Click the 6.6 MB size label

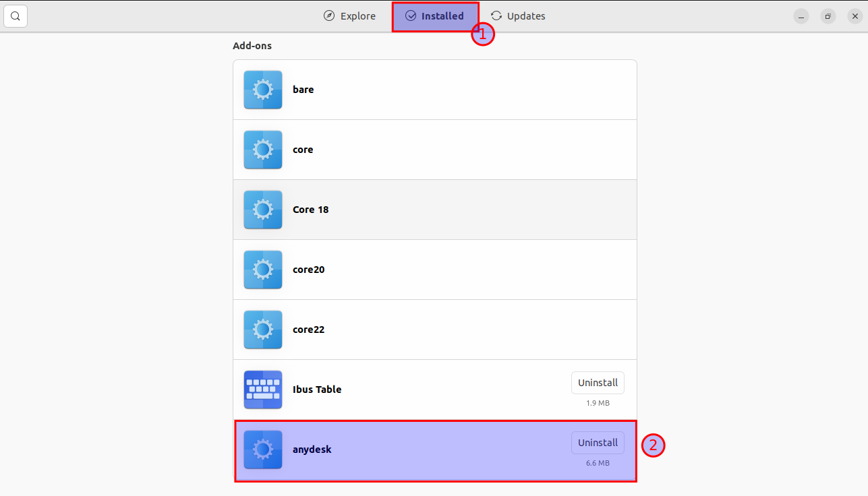598,463
